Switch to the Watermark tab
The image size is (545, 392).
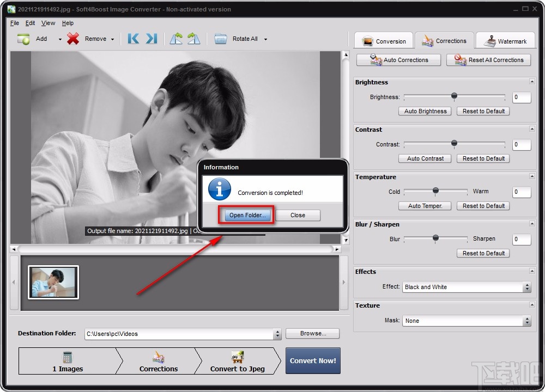click(x=505, y=40)
